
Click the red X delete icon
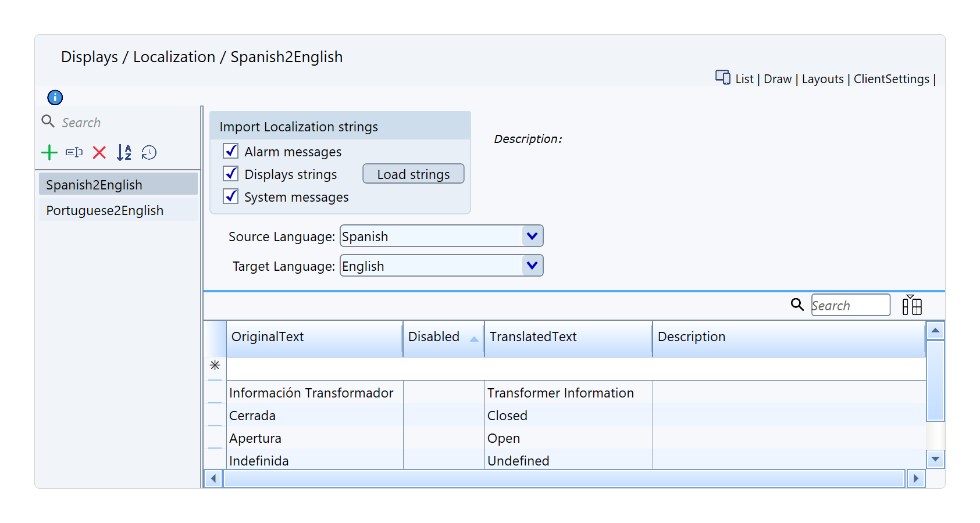pos(99,153)
